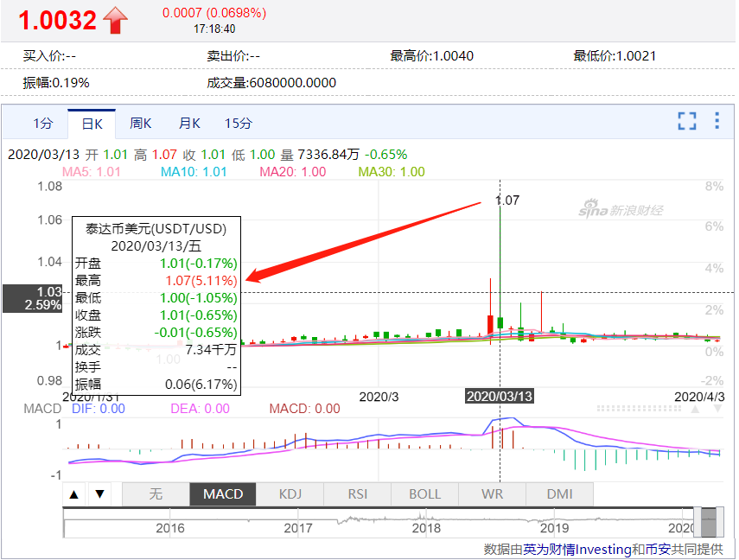
Task: Click the up triangle indicator scale control
Action: tap(75, 494)
